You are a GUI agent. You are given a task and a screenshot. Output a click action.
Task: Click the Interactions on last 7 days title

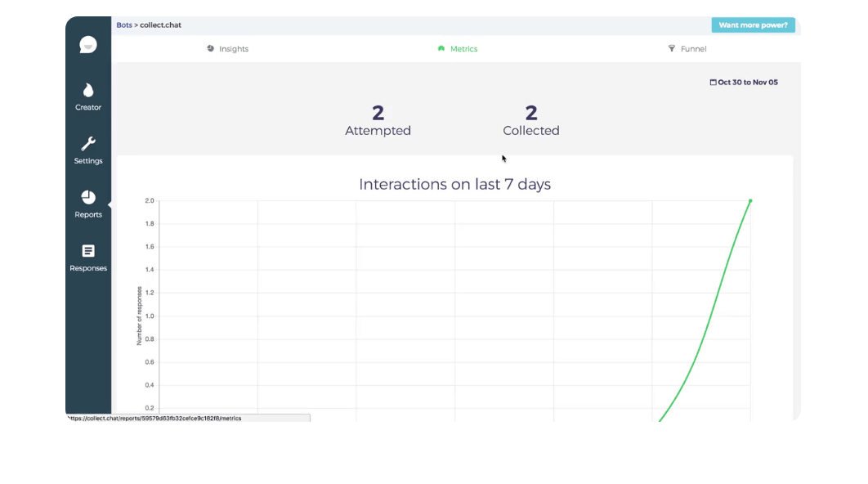(454, 184)
